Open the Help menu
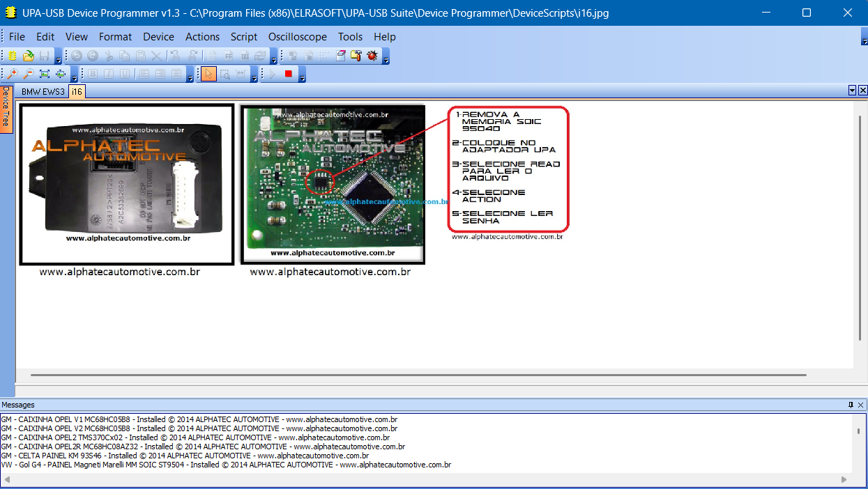 pos(385,37)
